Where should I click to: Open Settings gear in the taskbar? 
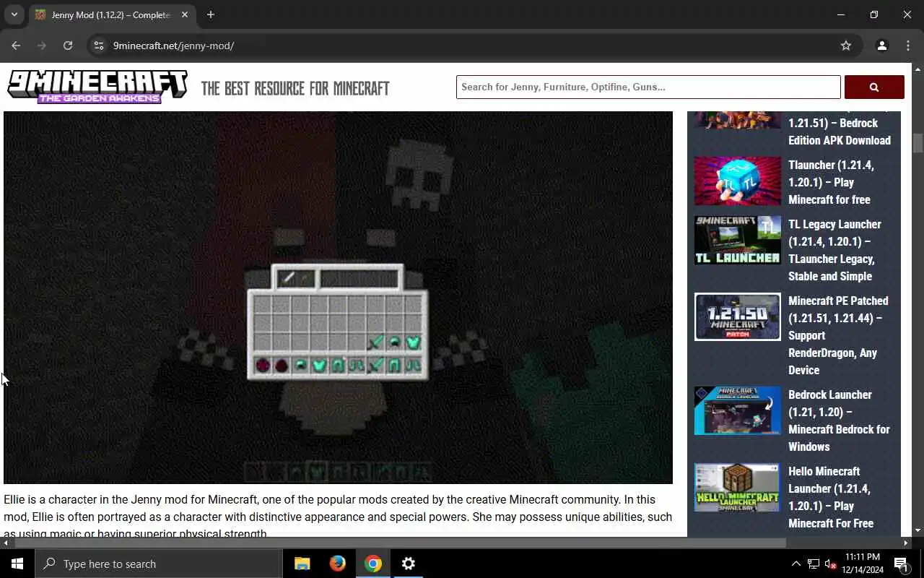tap(408, 564)
